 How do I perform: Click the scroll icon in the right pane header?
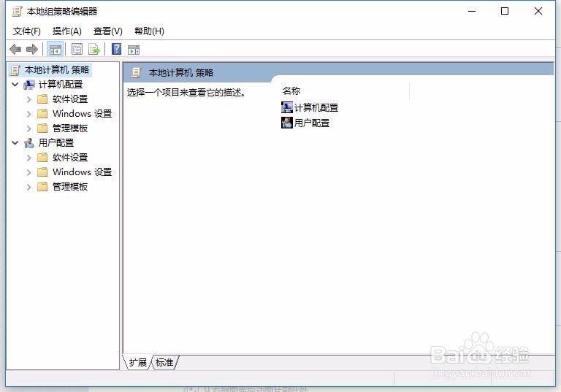[136, 72]
